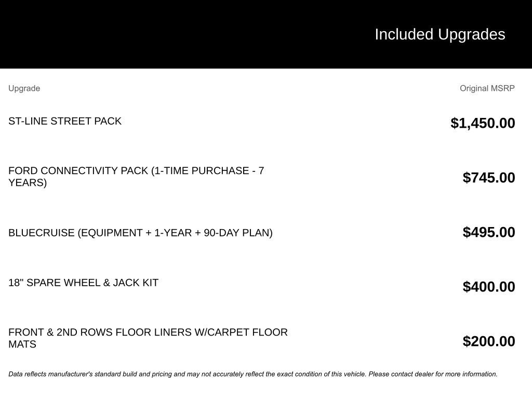
Task: Click the $400.00 MSRP value
Action: (489, 287)
